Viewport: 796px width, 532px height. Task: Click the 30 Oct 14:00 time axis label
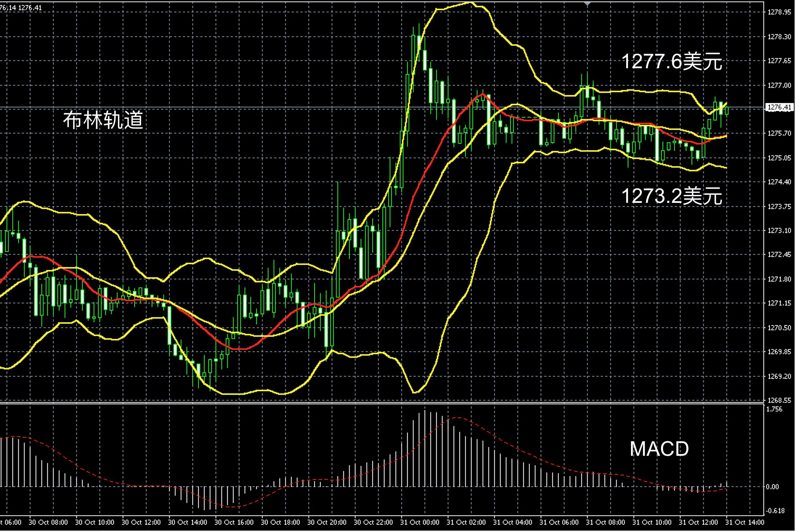pyautogui.click(x=187, y=523)
